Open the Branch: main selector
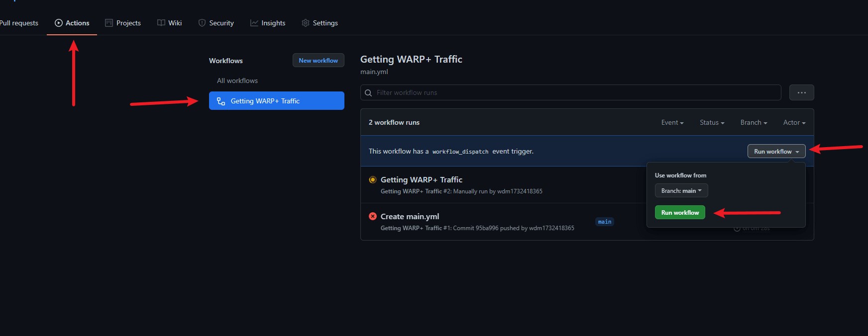This screenshot has width=868, height=336. pyautogui.click(x=681, y=191)
